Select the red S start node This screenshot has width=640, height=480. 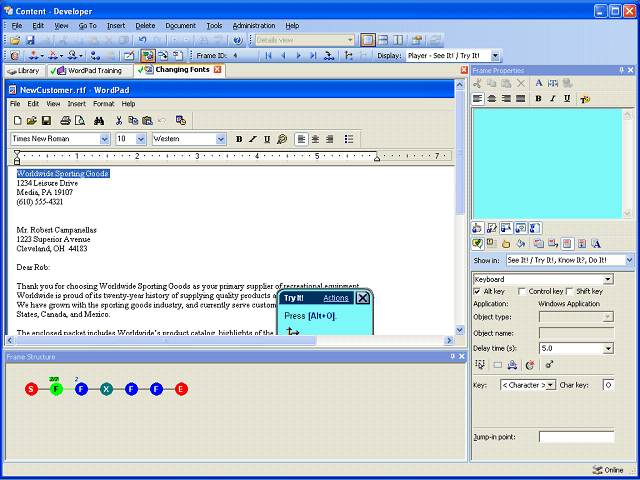tap(31, 389)
